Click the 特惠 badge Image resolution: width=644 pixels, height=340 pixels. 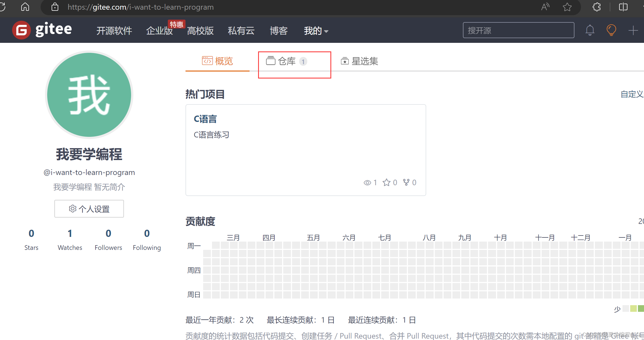click(x=177, y=24)
